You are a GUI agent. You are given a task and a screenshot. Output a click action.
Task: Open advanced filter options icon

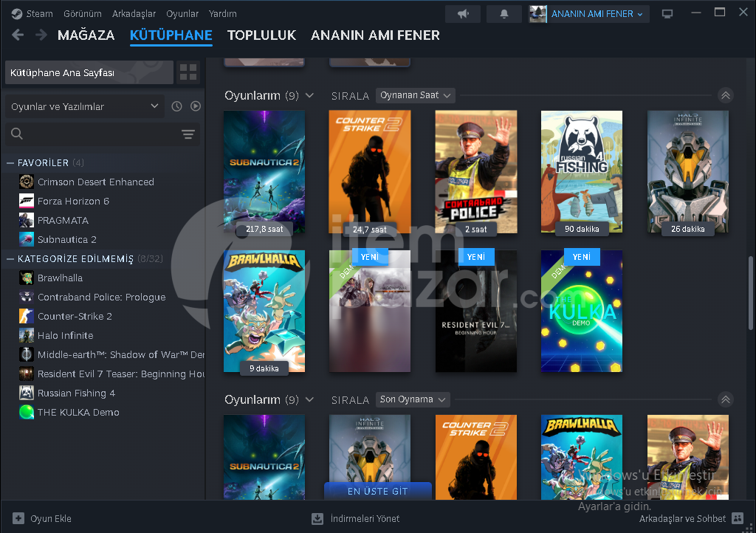coord(188,134)
